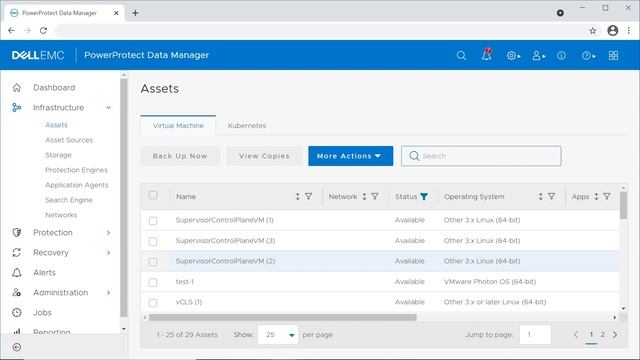Open the apps grid icon in the header

[x=613, y=56]
